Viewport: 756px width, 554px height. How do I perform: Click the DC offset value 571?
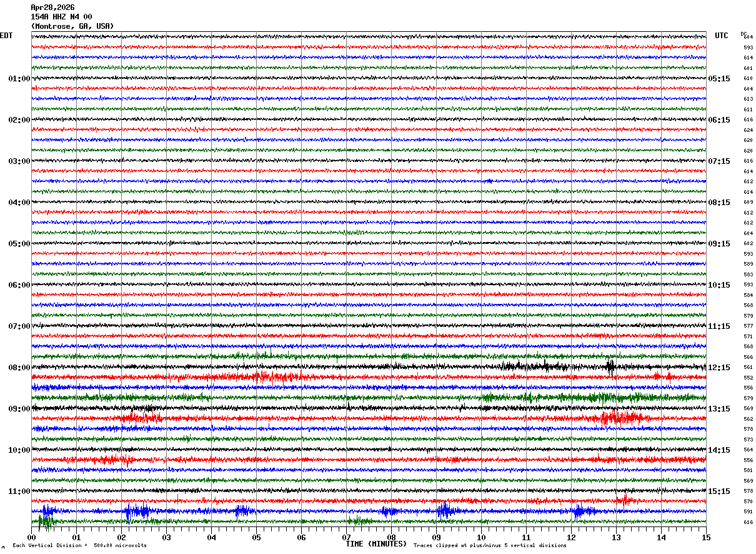[x=748, y=336]
